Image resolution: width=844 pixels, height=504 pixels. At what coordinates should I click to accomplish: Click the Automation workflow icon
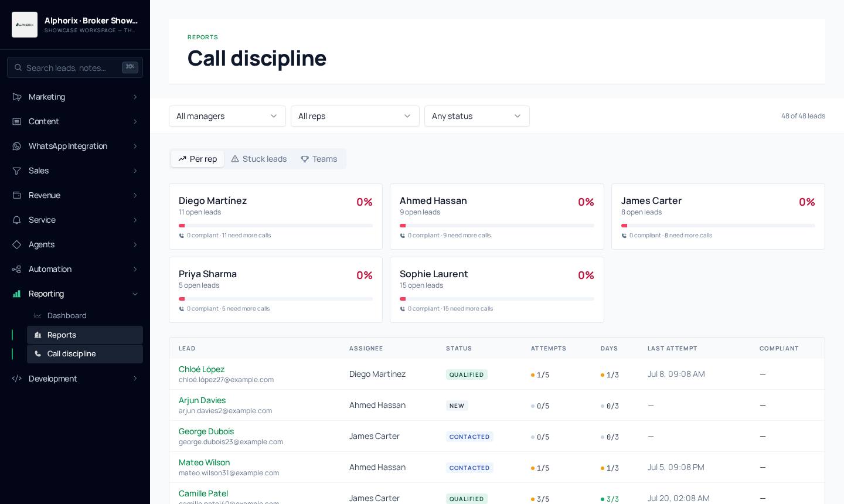(17, 269)
